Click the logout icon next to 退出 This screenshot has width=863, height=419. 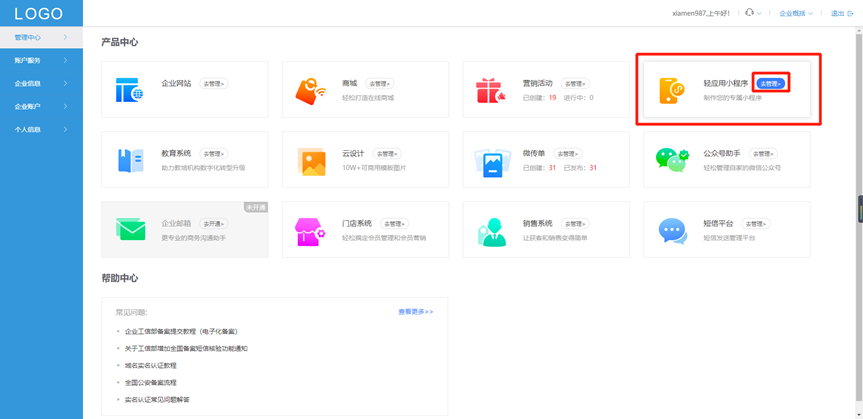coord(850,13)
